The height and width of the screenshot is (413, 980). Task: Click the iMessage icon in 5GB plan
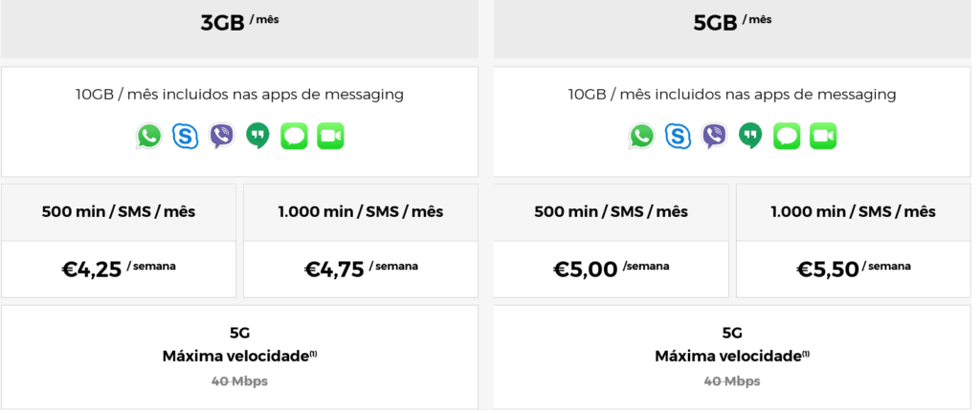787,136
